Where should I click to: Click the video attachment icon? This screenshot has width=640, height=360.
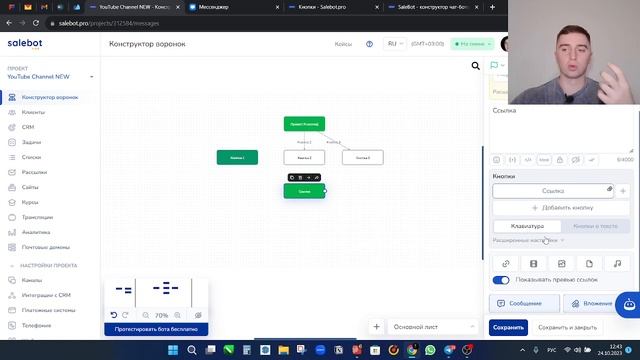click(533, 264)
